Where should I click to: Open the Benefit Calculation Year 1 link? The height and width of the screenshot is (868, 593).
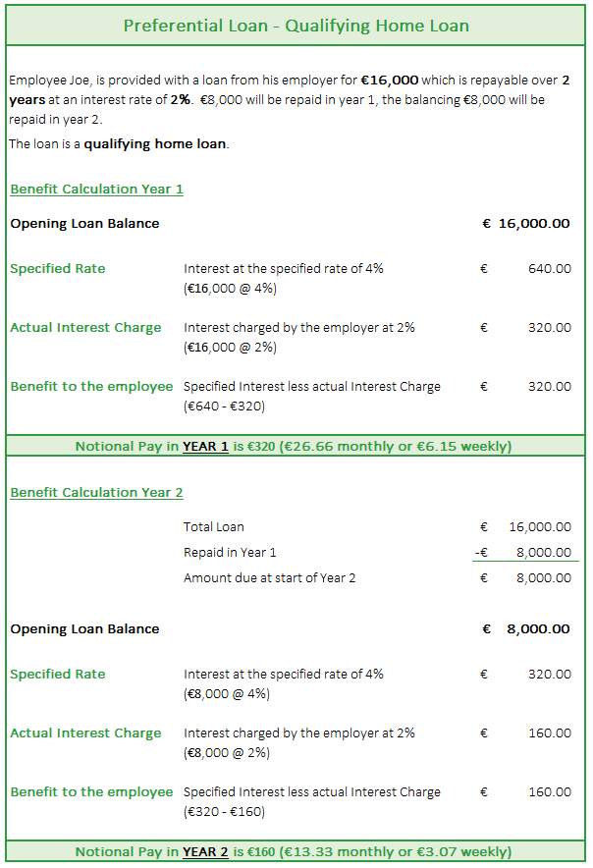[96, 189]
